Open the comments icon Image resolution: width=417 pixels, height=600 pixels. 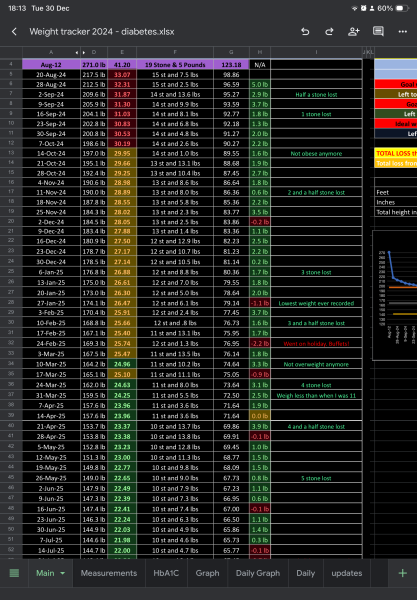pos(378,31)
